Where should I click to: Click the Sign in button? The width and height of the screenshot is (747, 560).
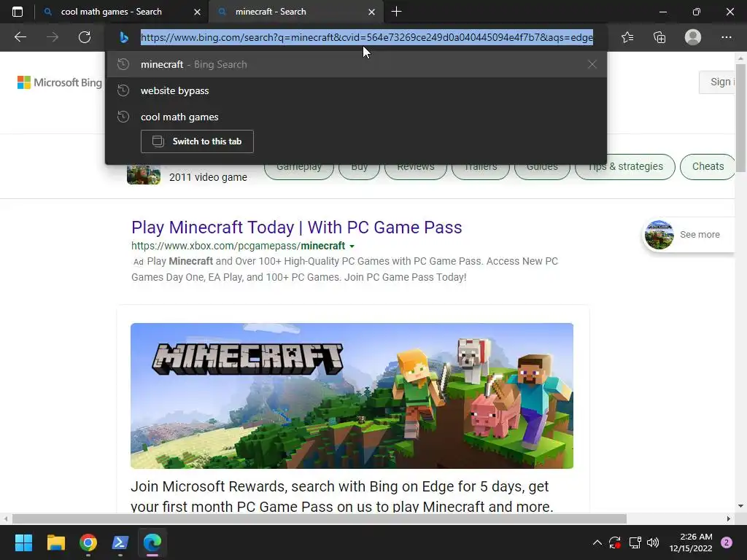[x=719, y=82]
